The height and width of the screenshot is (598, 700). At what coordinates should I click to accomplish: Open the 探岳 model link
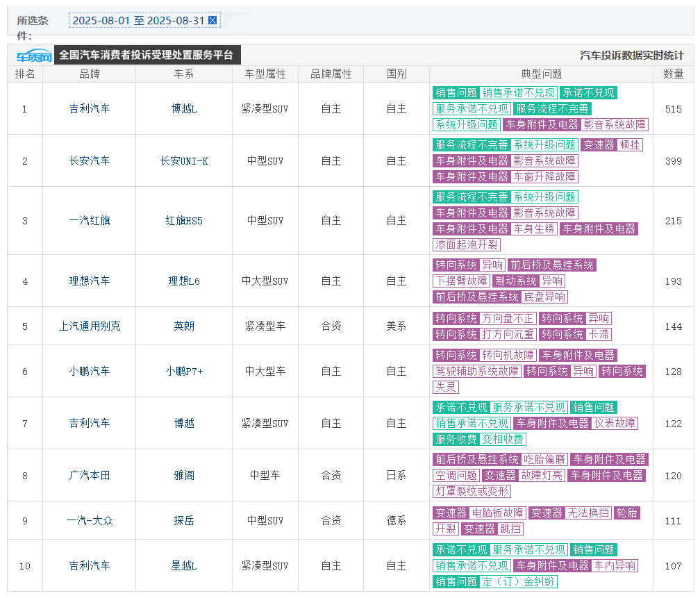184,520
